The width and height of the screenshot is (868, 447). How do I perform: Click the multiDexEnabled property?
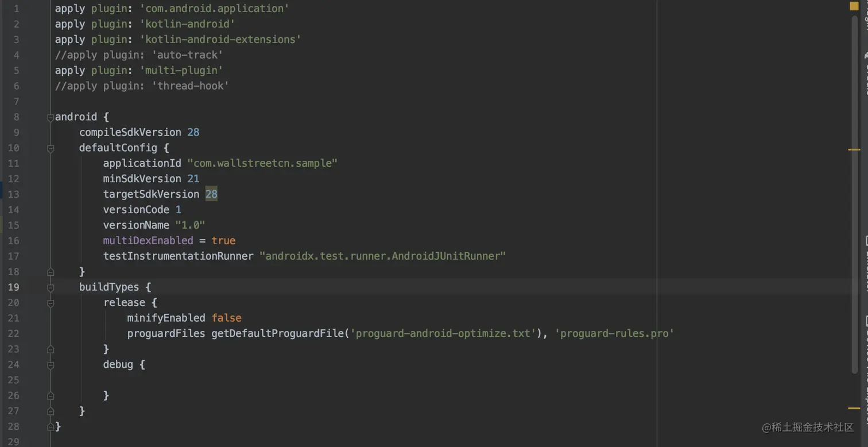(149, 241)
